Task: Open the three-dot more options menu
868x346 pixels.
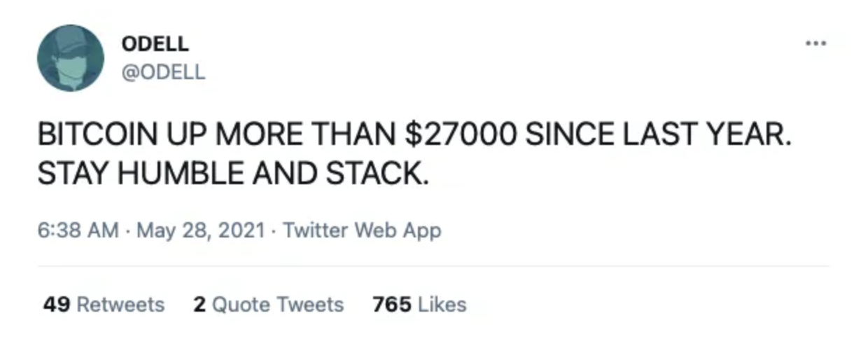Action: coord(815,43)
